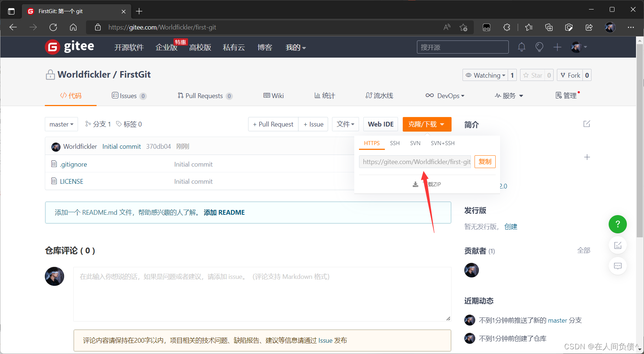
Task: Open a new browser tab
Action: 139,11
